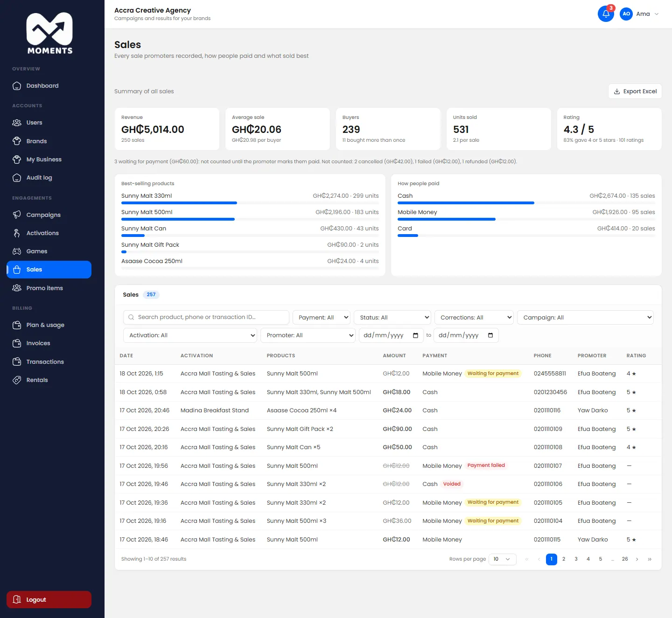The height and width of the screenshot is (618, 672).
Task: Set the start date field
Action: pos(391,335)
